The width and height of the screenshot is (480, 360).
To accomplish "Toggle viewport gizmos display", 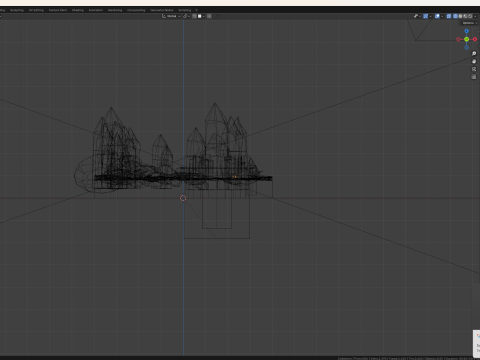I will pos(425,16).
